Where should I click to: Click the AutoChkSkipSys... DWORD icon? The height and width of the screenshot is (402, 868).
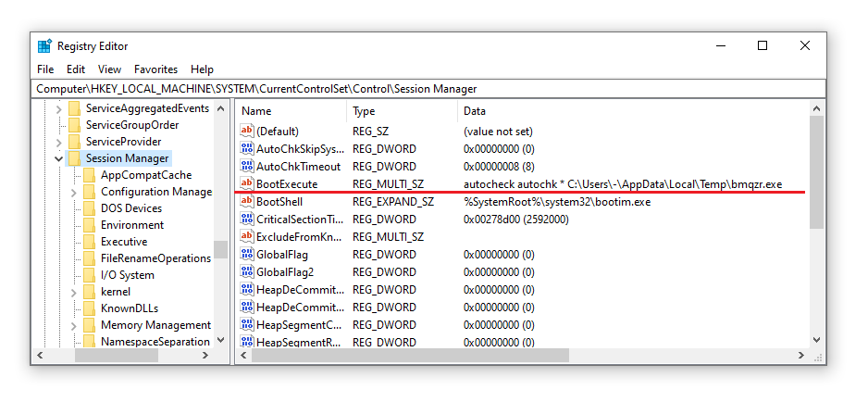246,149
